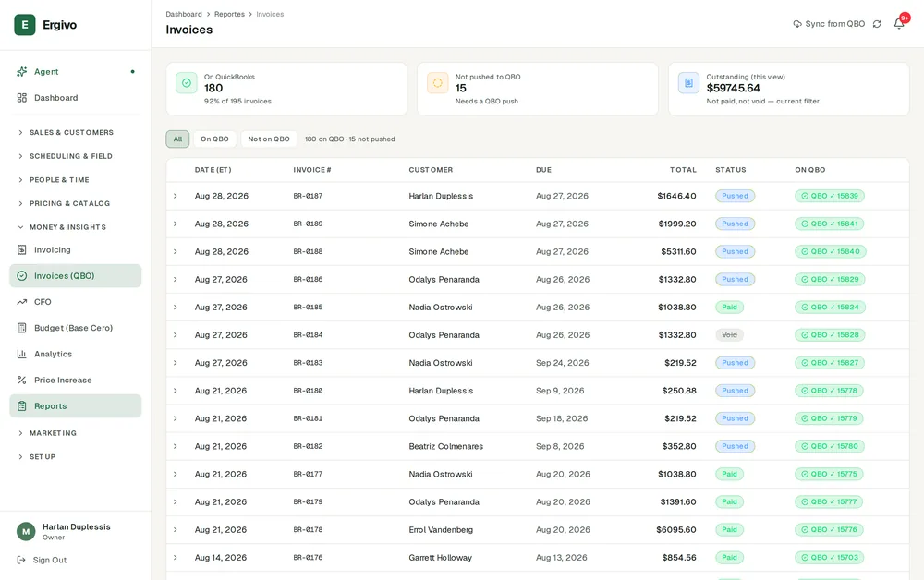
Task: Click Paid status for BR-0185
Action: (730, 308)
